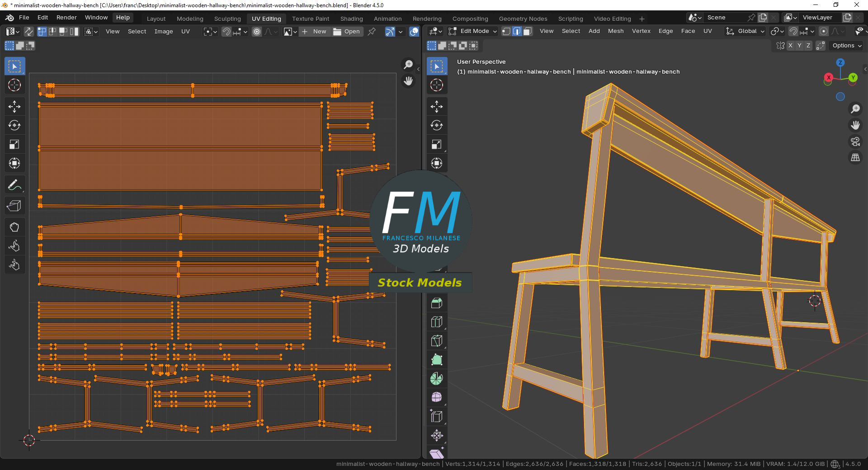This screenshot has width=868, height=470.
Task: Switch perspective/orthographic grid icon in viewport
Action: coord(855,158)
